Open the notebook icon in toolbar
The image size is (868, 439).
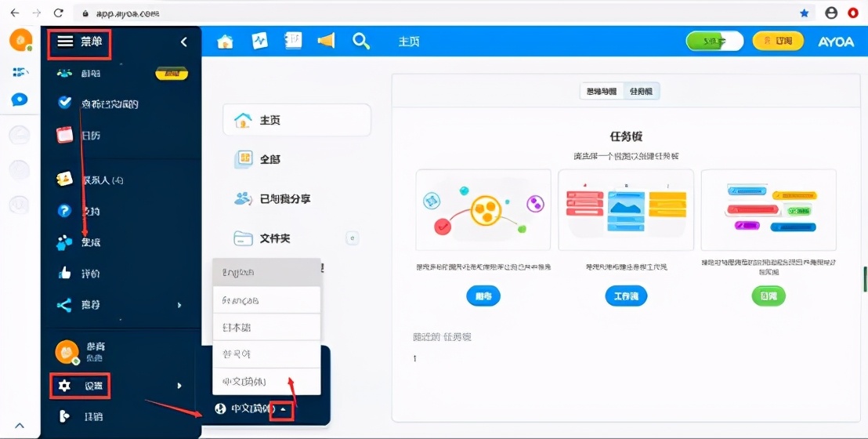click(294, 41)
